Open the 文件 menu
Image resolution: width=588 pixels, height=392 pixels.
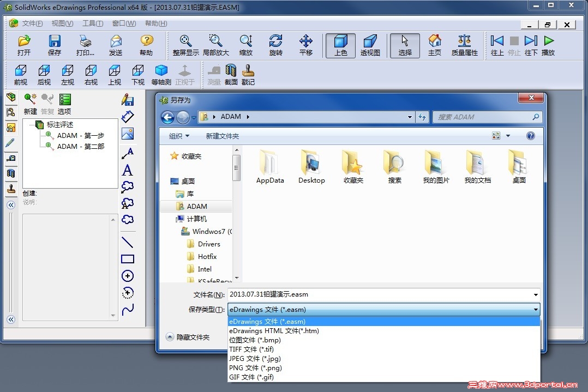point(32,23)
